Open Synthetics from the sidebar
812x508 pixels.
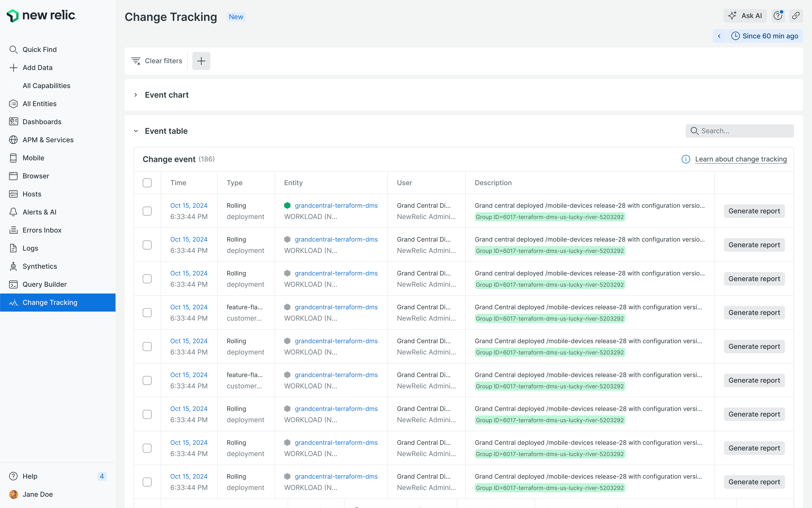point(39,266)
